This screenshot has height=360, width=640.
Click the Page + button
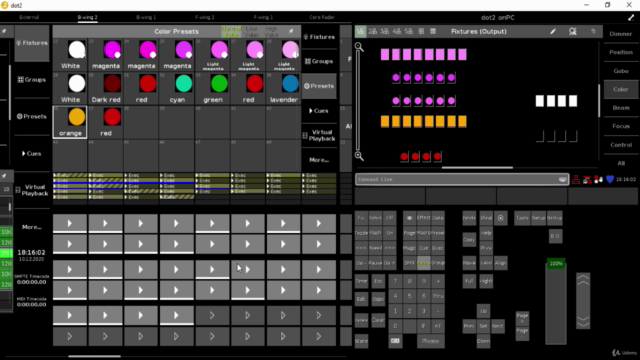522,318
